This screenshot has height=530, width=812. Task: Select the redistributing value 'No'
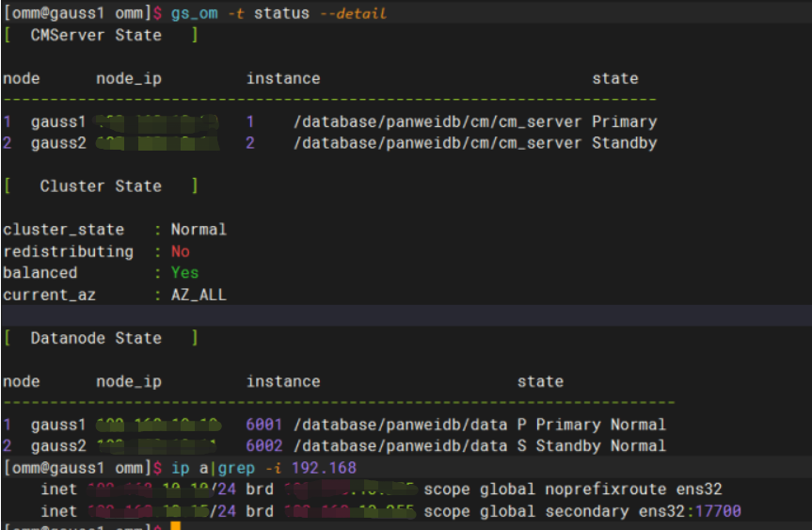181,251
